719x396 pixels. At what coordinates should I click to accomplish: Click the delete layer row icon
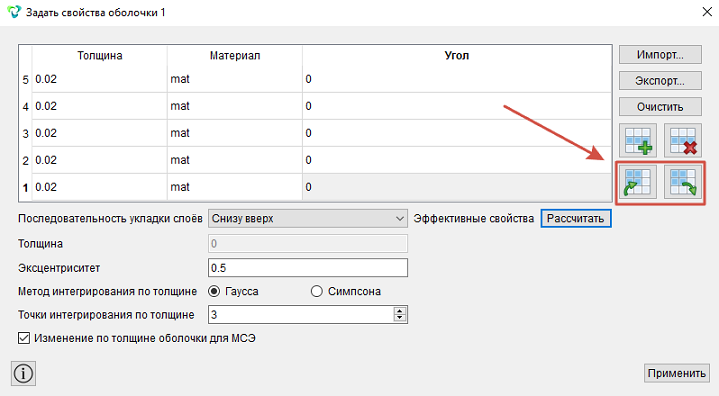tap(683, 141)
